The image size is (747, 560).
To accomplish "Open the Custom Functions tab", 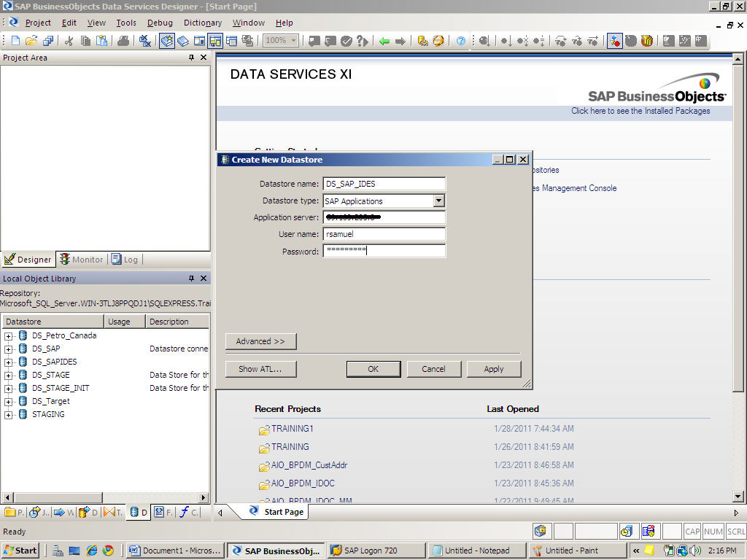I will point(189,513).
